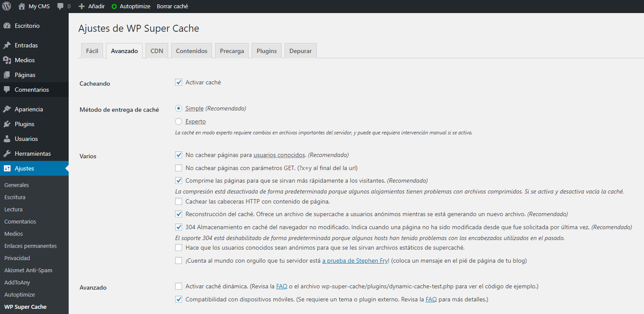Viewport: 644px width, 314px height.
Task: Click Borrar caché in admin bar
Action: click(173, 7)
